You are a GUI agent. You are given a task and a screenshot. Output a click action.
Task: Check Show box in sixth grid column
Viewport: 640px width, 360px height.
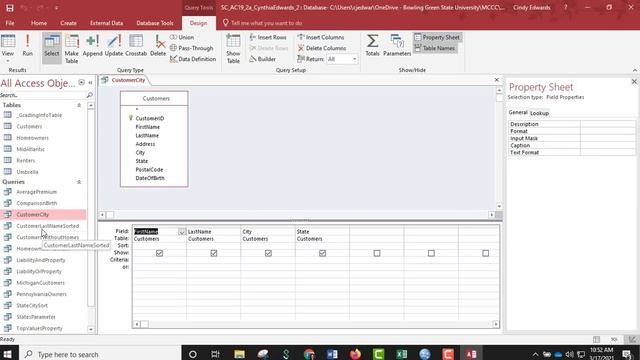(431, 253)
